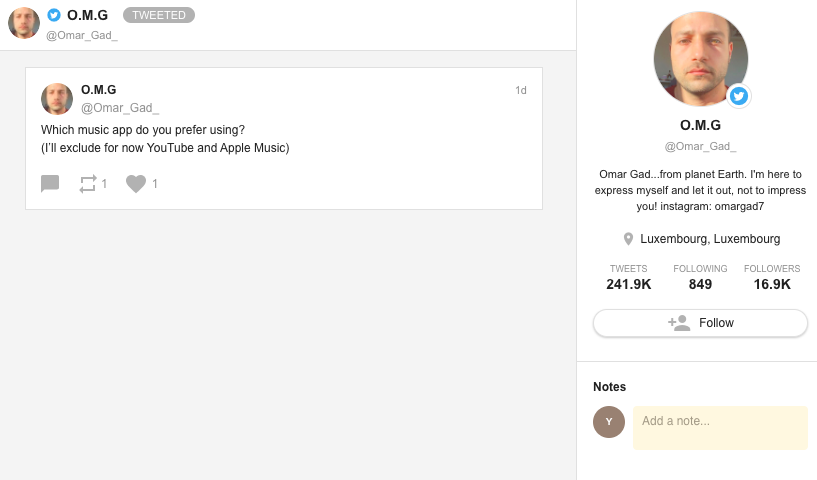Click the TWEETED status badge

coord(159,15)
